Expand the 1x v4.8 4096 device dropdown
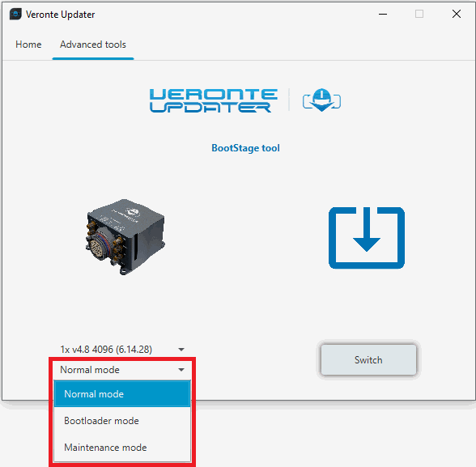Screen dimensions: 476x467 click(x=122, y=350)
